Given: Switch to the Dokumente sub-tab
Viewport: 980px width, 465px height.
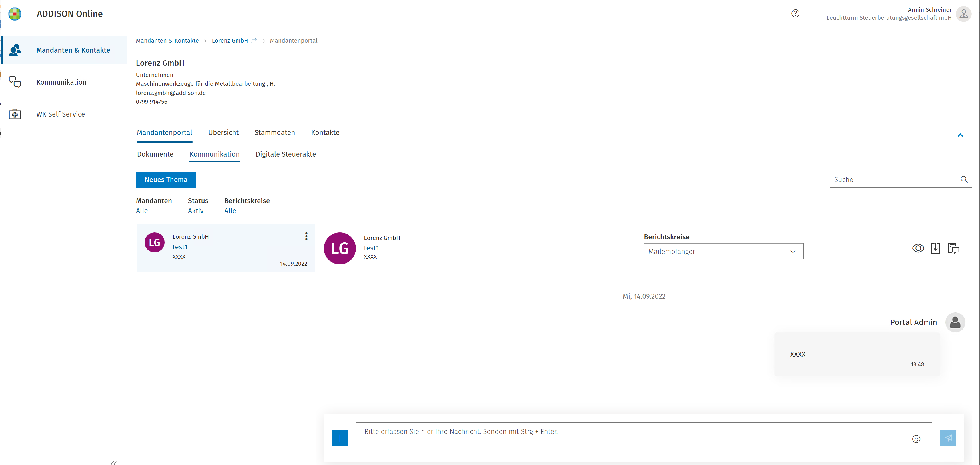Looking at the screenshot, I should pos(155,154).
